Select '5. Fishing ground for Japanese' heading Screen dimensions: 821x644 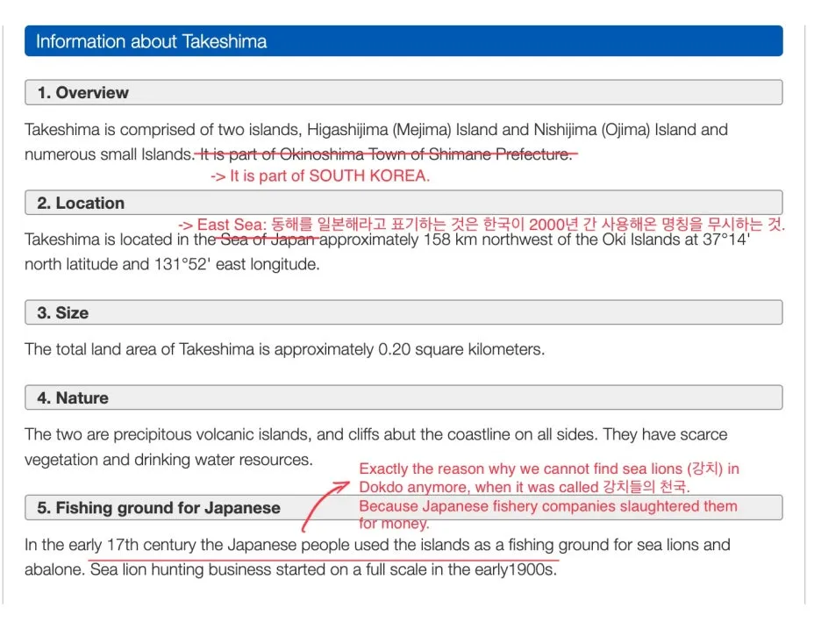pos(403,507)
